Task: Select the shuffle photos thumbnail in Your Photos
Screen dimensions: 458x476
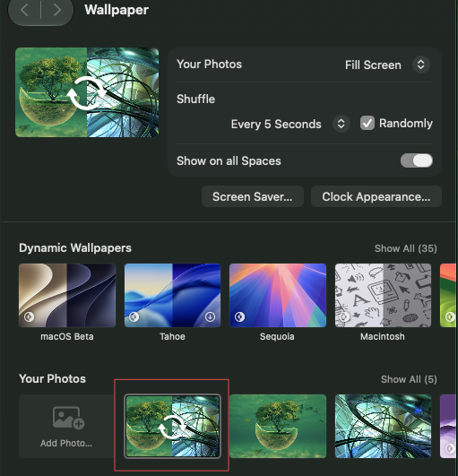Action: [172, 426]
